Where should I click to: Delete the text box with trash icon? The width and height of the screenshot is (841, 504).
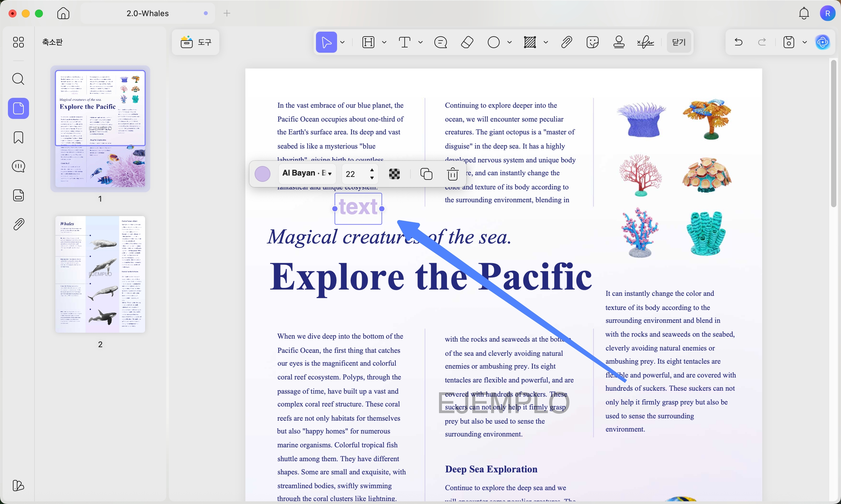(x=452, y=174)
